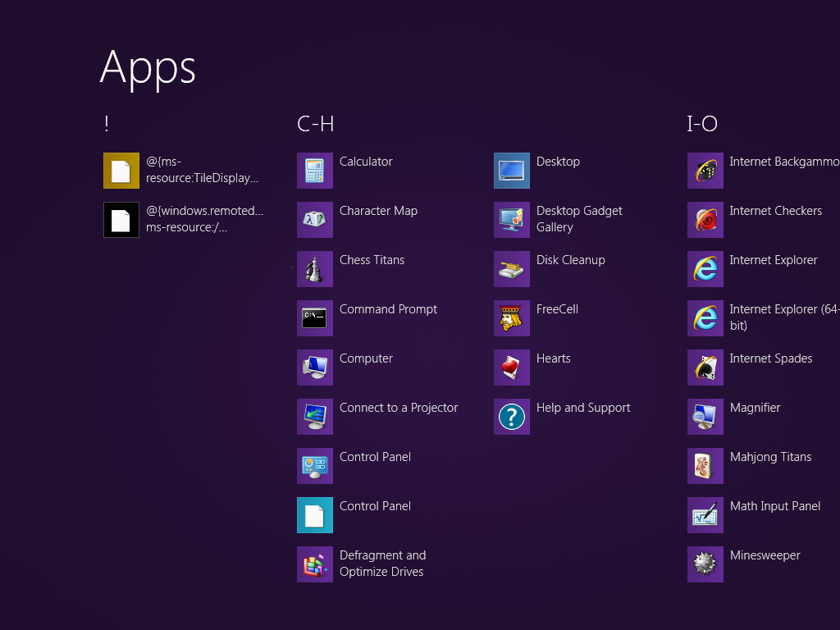Screen dimensions: 840x630
Task: Select the I-O group header
Action: point(702,124)
